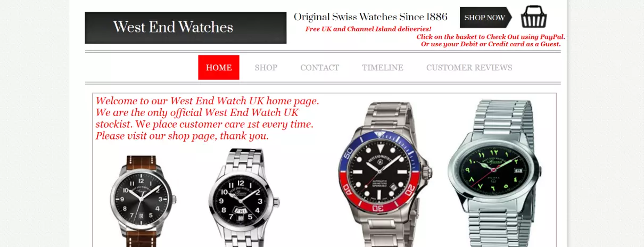Click the brown leather strap watch image
This screenshot has height=247, width=644.
tap(142, 201)
